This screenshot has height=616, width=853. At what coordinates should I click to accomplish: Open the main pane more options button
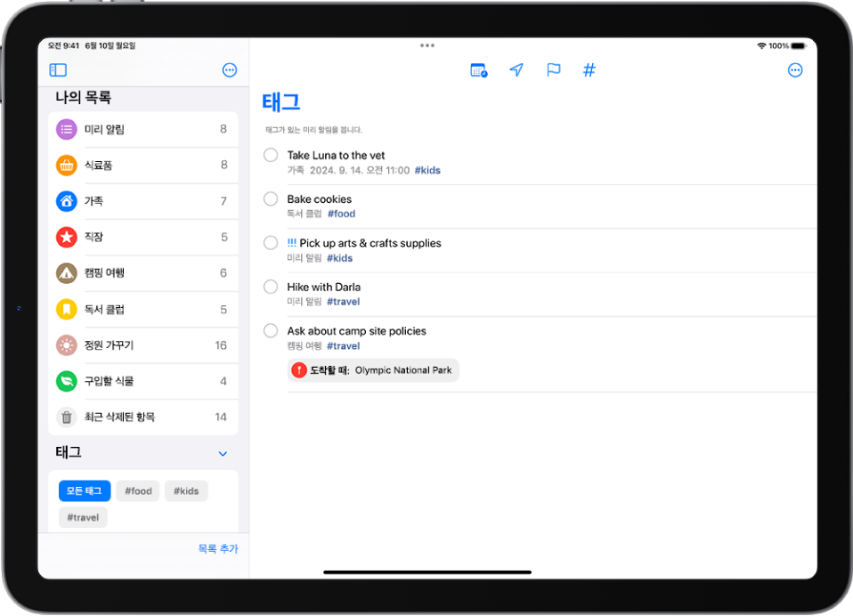click(795, 70)
